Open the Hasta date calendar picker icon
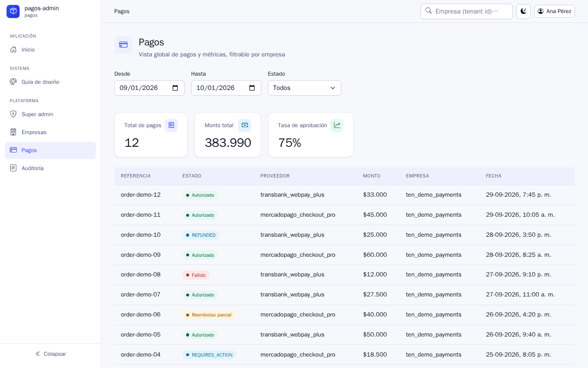 point(252,88)
